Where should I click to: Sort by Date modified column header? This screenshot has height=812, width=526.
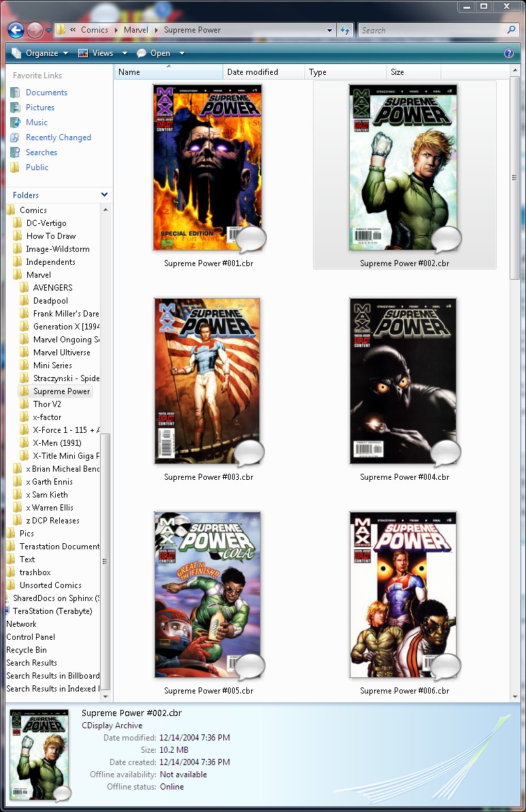click(263, 72)
